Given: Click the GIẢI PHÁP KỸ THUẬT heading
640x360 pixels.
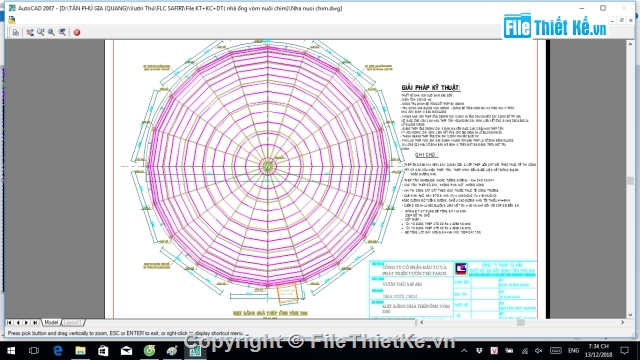Looking at the screenshot, I should point(431,88).
